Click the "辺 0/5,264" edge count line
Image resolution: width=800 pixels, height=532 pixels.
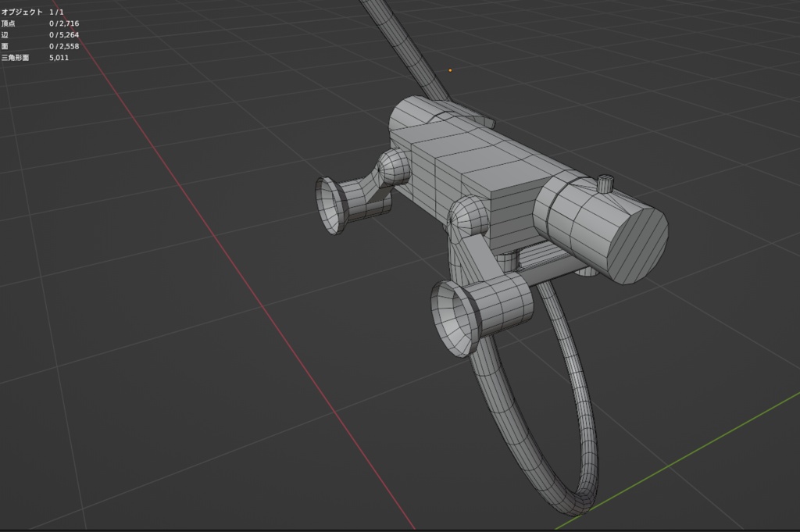click(x=41, y=34)
